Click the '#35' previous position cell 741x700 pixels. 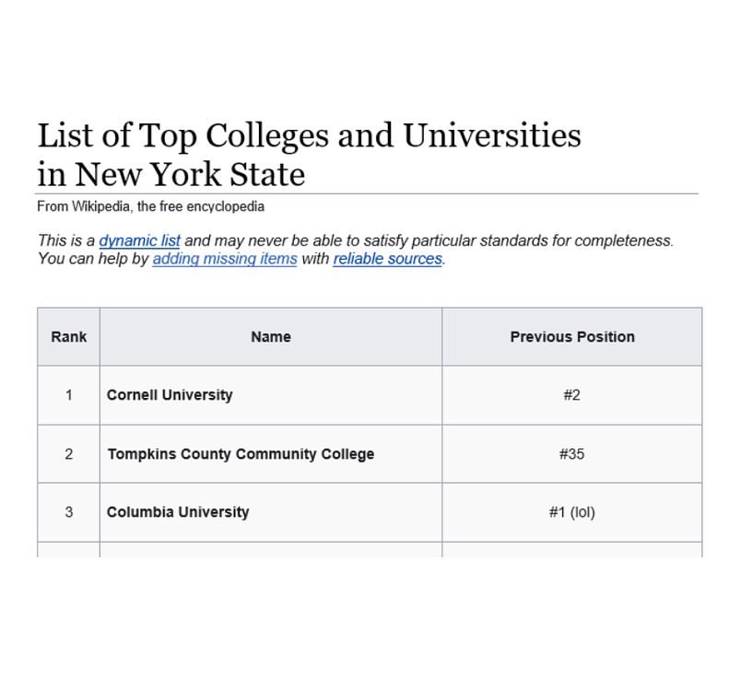[x=571, y=454]
